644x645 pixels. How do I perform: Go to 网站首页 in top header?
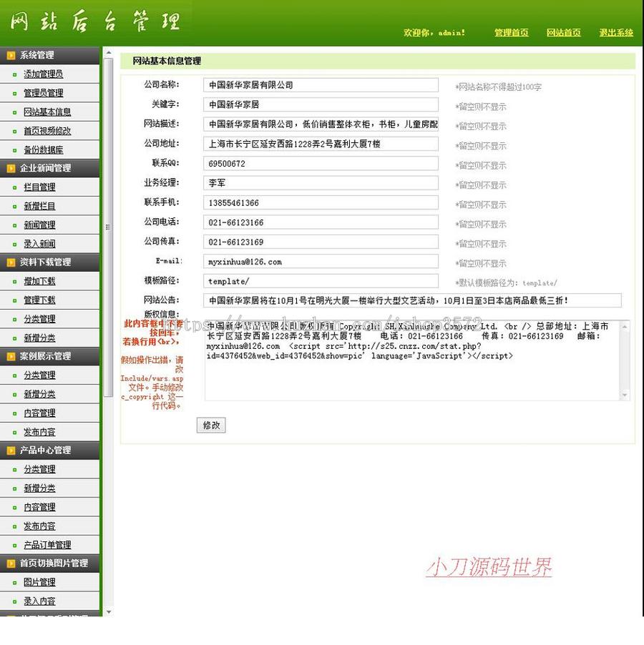pyautogui.click(x=564, y=32)
